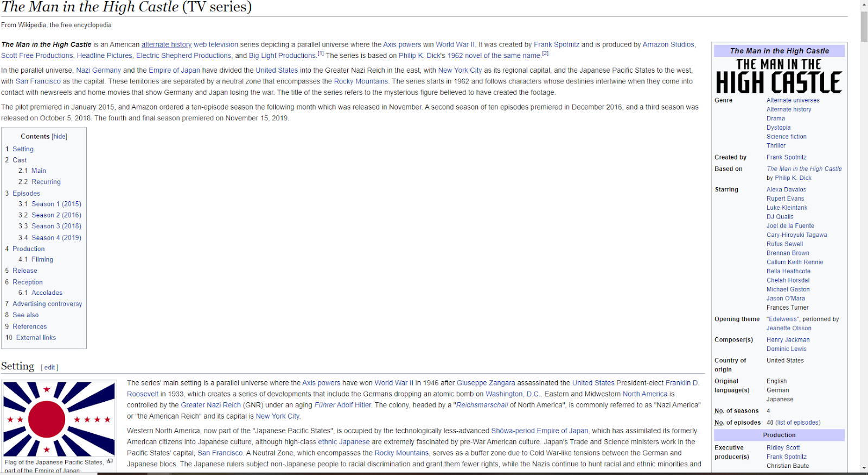Image resolution: width=868 pixels, height=475 pixels.
Task: Open the Greater Nazi Reich link
Action: (x=210, y=405)
